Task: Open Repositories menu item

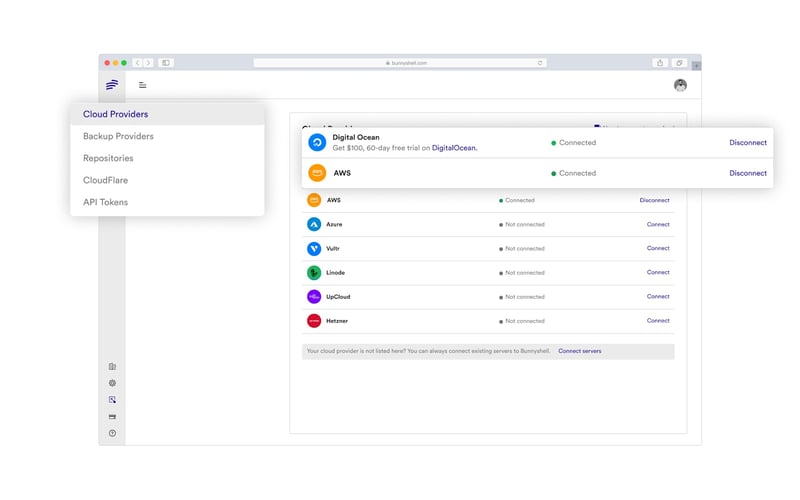Action: pos(167,158)
